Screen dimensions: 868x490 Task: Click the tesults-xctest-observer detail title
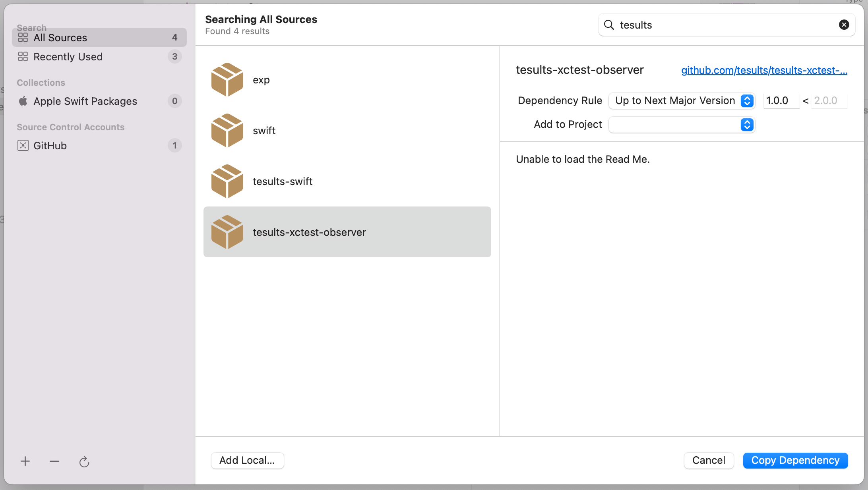pyautogui.click(x=579, y=70)
